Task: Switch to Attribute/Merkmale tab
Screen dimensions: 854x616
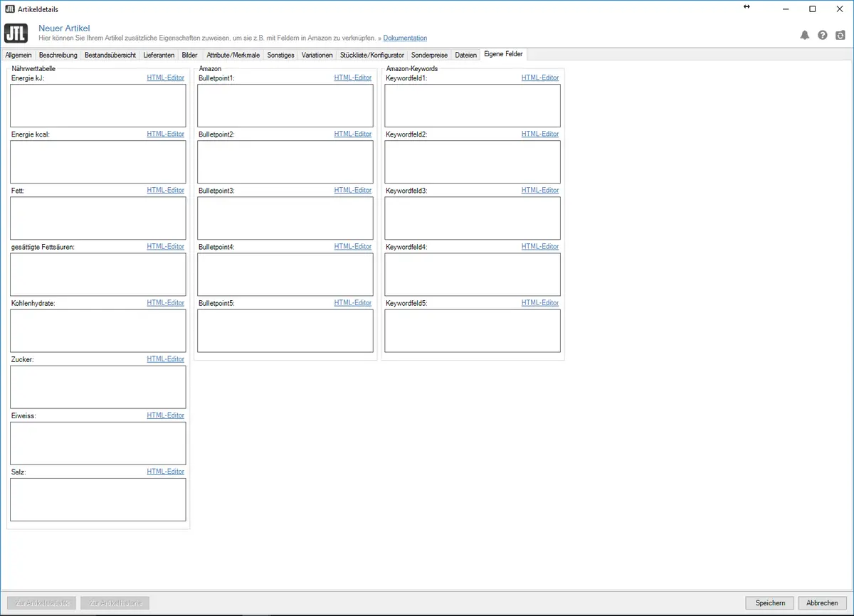Action: 233,55
